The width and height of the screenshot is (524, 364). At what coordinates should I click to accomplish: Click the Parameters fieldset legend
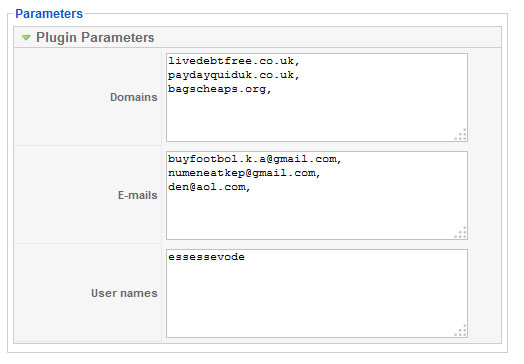click(49, 14)
